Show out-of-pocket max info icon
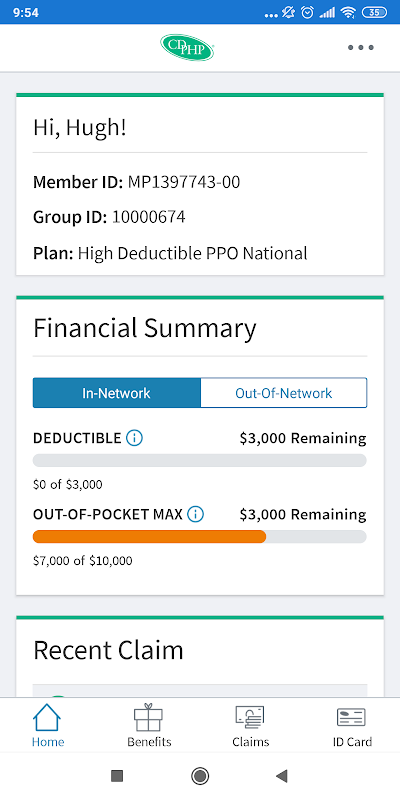The height and width of the screenshot is (800, 400). (x=195, y=514)
